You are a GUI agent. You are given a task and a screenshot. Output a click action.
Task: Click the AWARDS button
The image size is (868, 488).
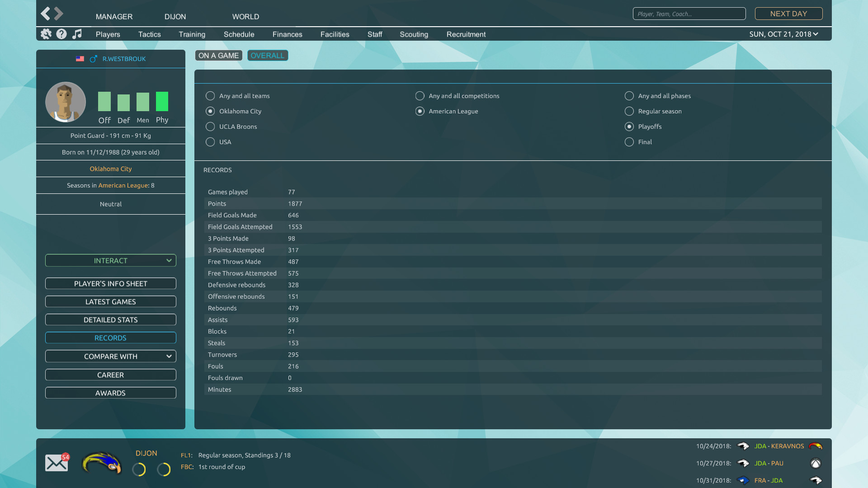tap(110, 393)
